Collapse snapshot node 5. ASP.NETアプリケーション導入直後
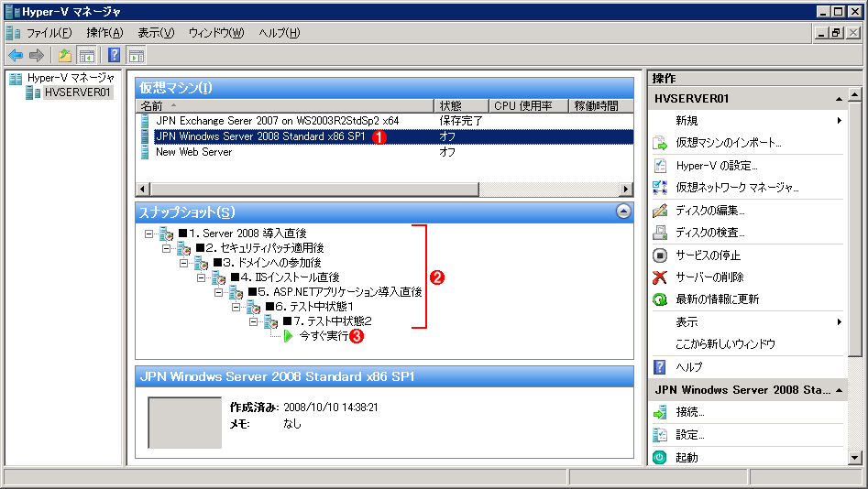 (219, 292)
